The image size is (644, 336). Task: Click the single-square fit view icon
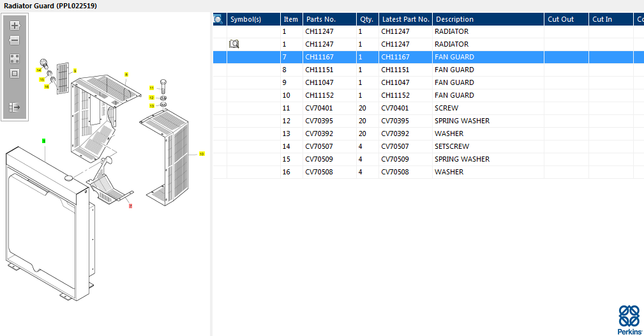[15, 73]
